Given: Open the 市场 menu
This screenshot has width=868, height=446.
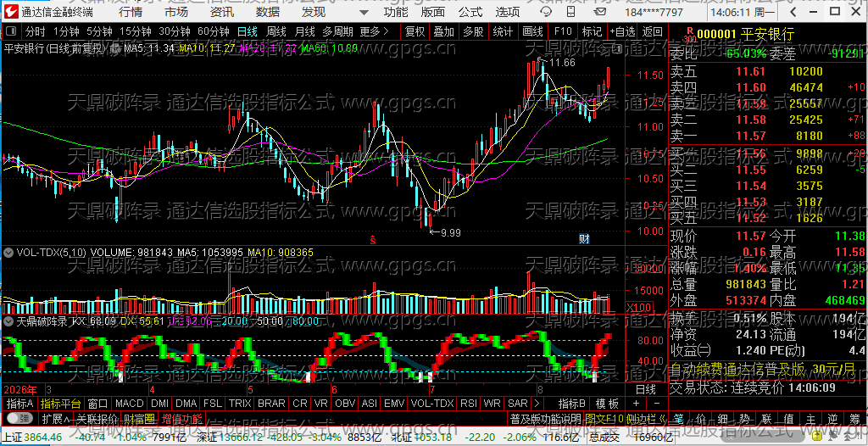Looking at the screenshot, I should point(176,12).
